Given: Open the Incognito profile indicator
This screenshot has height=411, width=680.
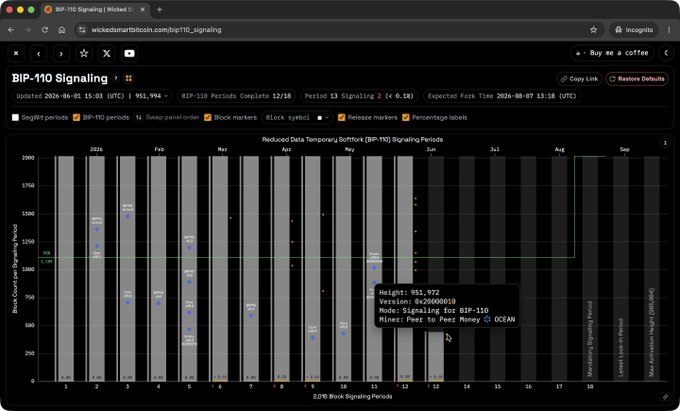Looking at the screenshot, I should pyautogui.click(x=634, y=30).
